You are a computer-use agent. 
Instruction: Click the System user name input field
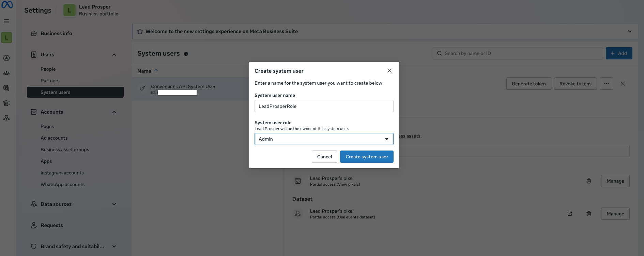click(324, 106)
